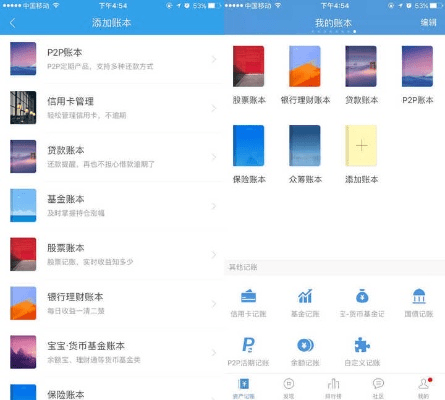Select the 信用卡管理 title text
The width and height of the screenshot is (445, 400).
pos(70,101)
